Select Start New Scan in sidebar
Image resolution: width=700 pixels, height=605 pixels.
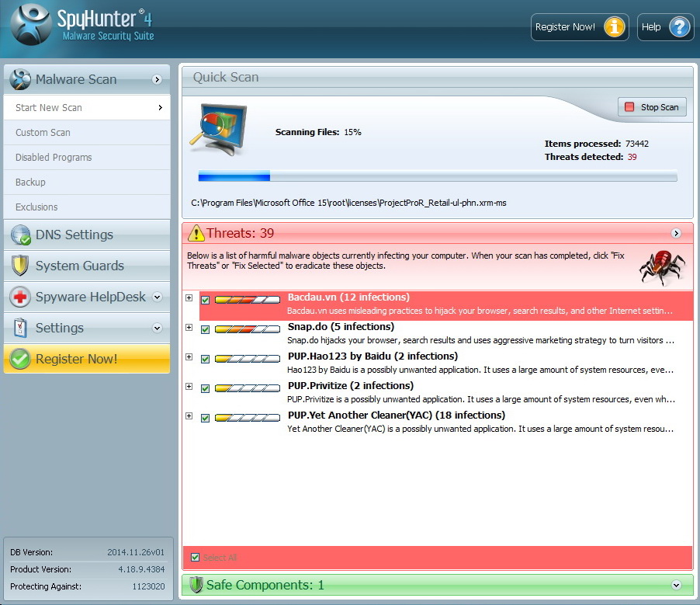point(87,108)
